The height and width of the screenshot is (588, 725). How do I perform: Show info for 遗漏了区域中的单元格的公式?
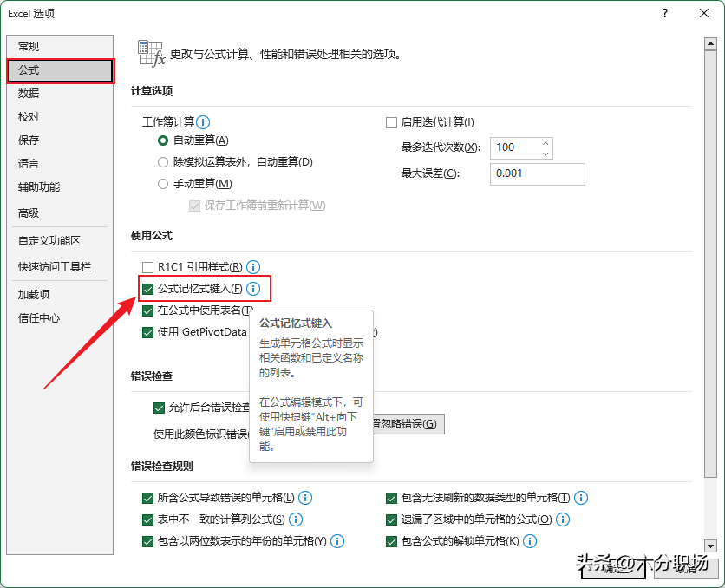pos(563,519)
